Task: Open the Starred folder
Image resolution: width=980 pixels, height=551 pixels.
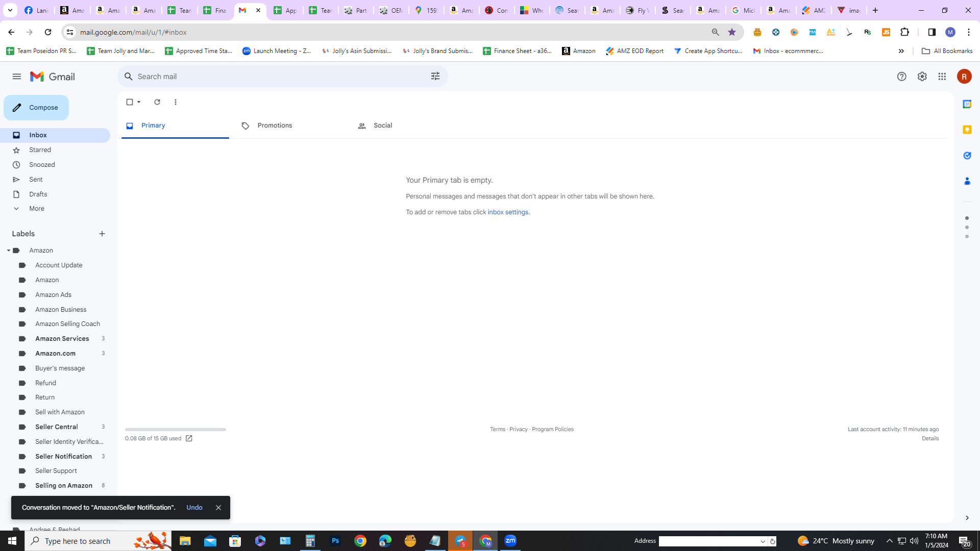Action: (x=55, y=150)
